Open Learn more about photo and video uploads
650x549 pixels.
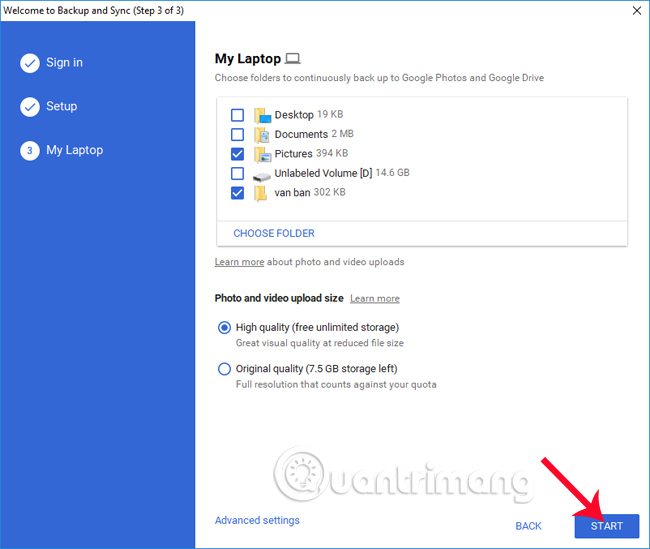click(239, 262)
